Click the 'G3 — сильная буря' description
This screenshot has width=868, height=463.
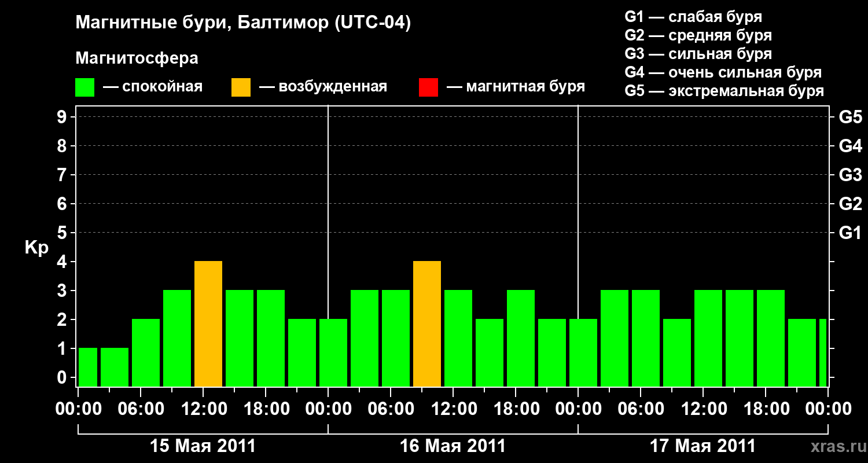pos(698,54)
